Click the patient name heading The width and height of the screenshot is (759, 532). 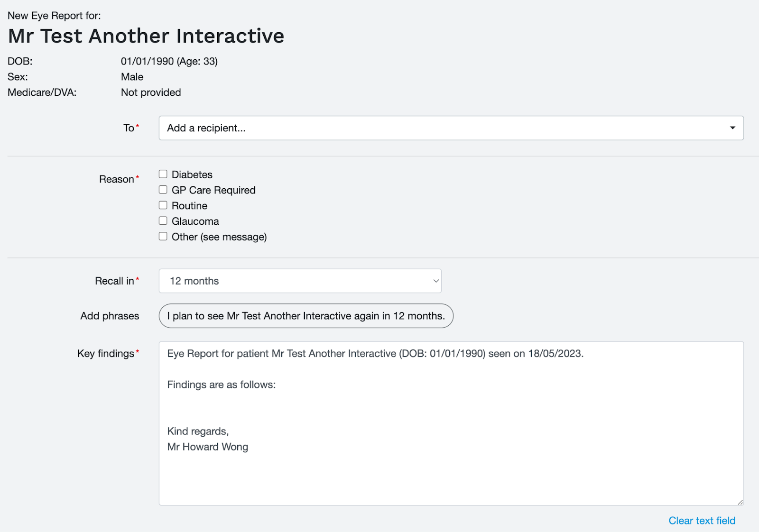(x=146, y=36)
